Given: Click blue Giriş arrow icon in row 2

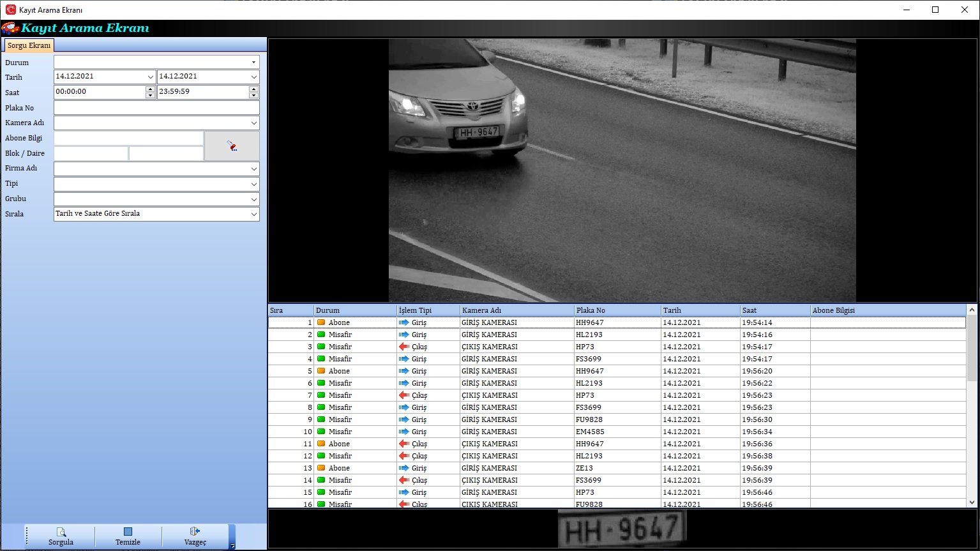Looking at the screenshot, I should [x=403, y=335].
